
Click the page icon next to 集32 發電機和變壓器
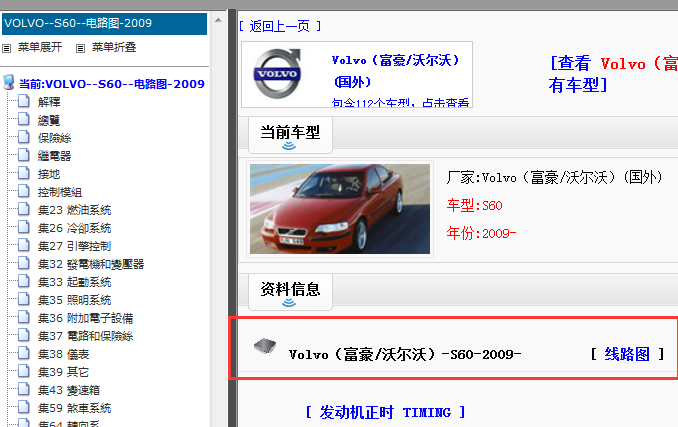24,263
